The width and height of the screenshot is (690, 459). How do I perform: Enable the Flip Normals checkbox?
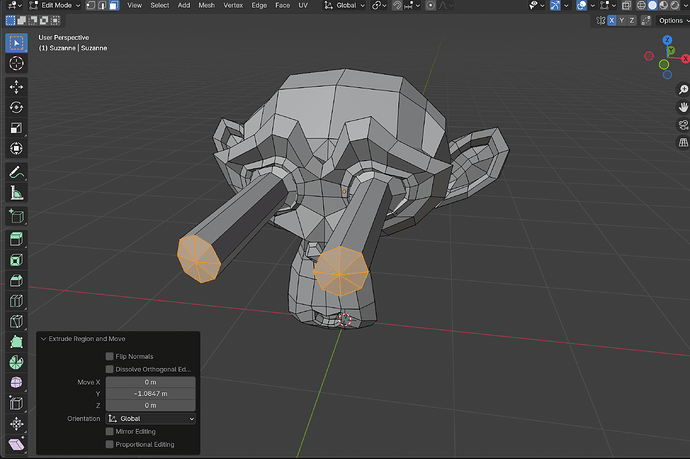[110, 356]
